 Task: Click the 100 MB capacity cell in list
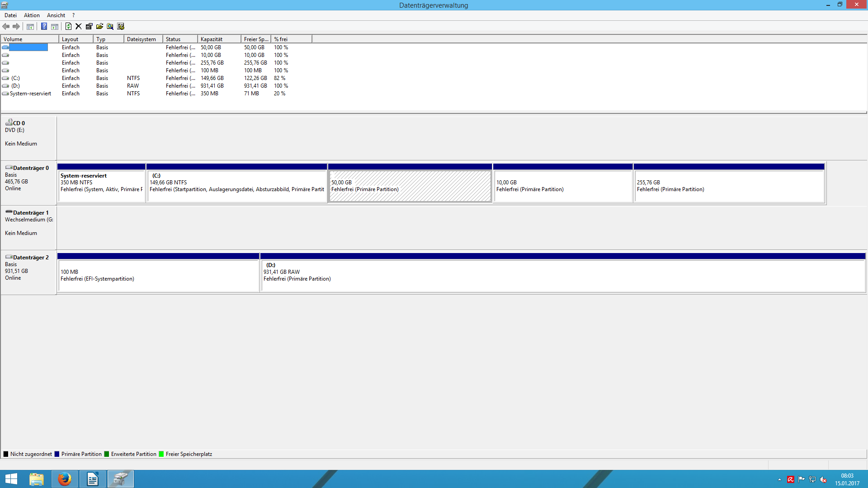coord(209,70)
